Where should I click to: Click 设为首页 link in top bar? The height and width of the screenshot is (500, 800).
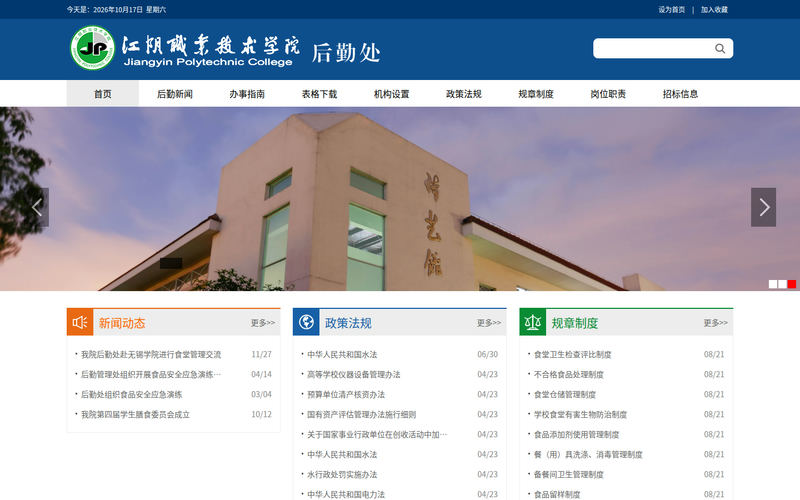tap(671, 10)
